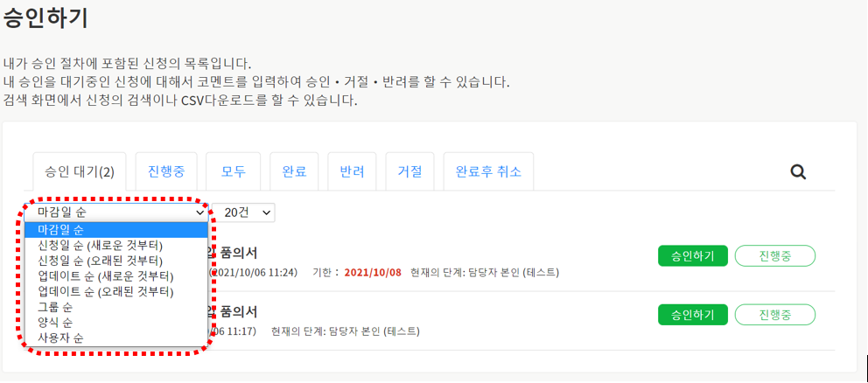Open the 반려 tab

[352, 171]
